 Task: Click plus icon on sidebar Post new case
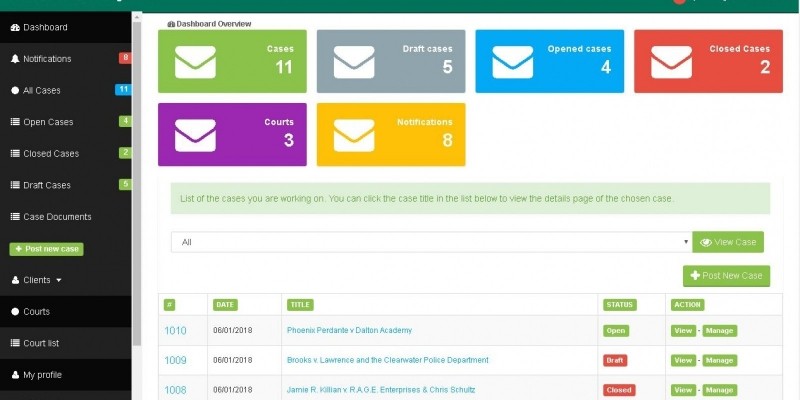coord(19,249)
